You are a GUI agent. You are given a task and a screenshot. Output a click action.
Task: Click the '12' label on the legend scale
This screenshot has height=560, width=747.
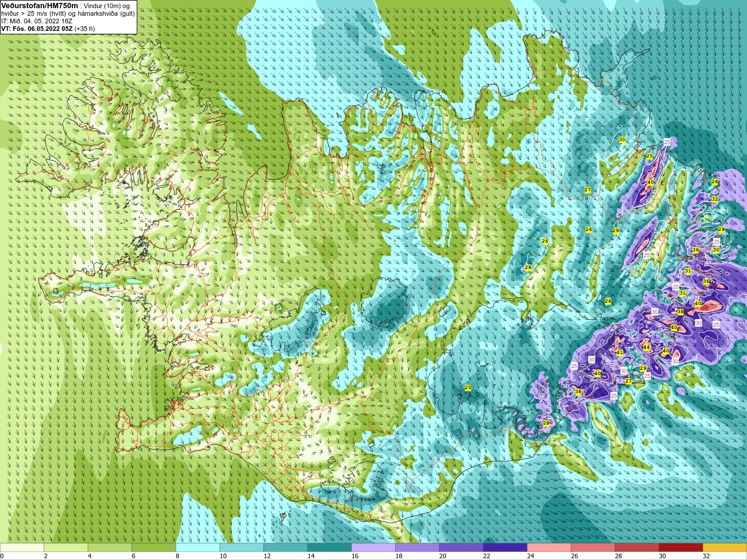pyautogui.click(x=267, y=556)
